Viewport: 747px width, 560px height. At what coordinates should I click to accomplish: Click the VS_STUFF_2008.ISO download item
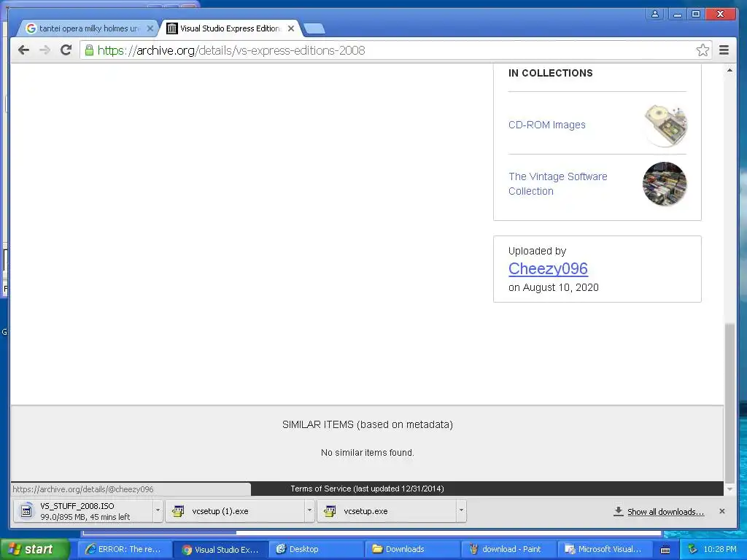coord(84,511)
